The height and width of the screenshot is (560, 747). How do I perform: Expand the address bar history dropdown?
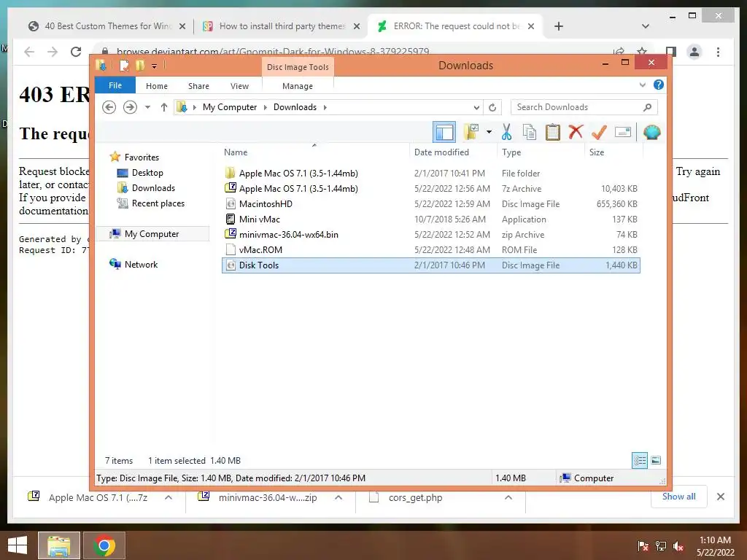476,108
